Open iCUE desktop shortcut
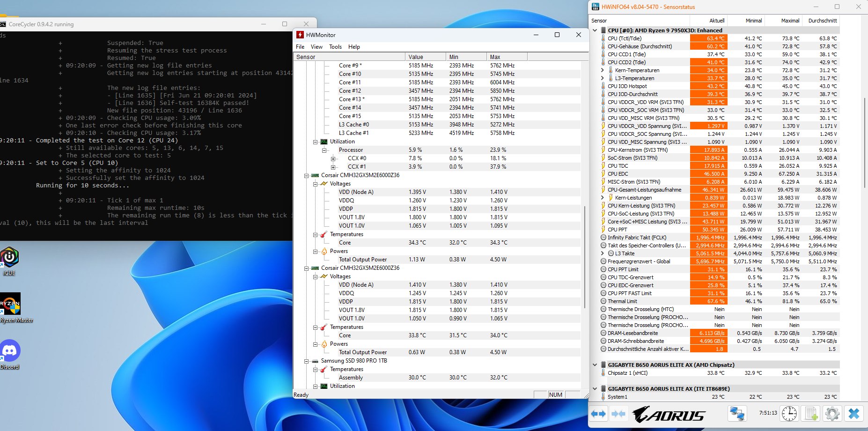 click(9, 261)
